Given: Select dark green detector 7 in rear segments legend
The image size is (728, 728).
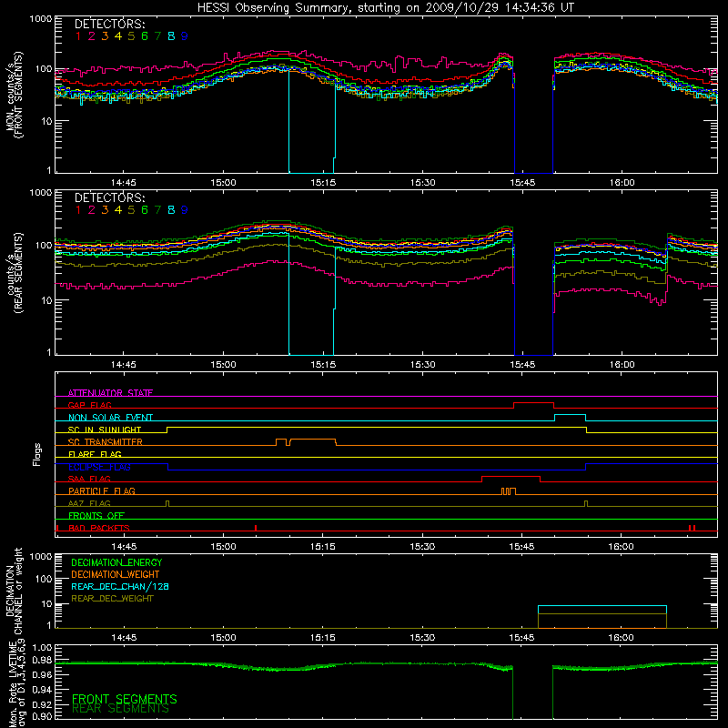Looking at the screenshot, I should pyautogui.click(x=157, y=210).
